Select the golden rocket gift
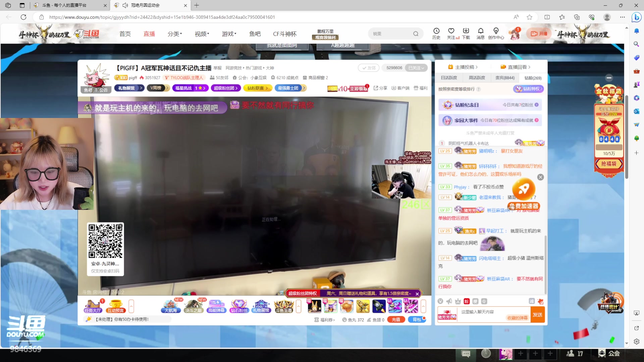The width and height of the screenshot is (644, 362). [x=363, y=306]
